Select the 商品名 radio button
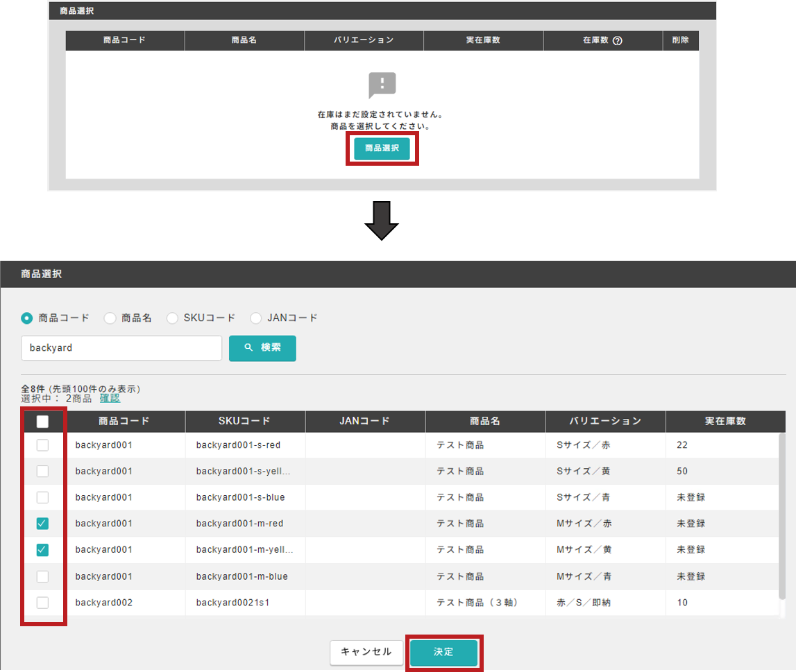796x672 pixels. (110, 318)
